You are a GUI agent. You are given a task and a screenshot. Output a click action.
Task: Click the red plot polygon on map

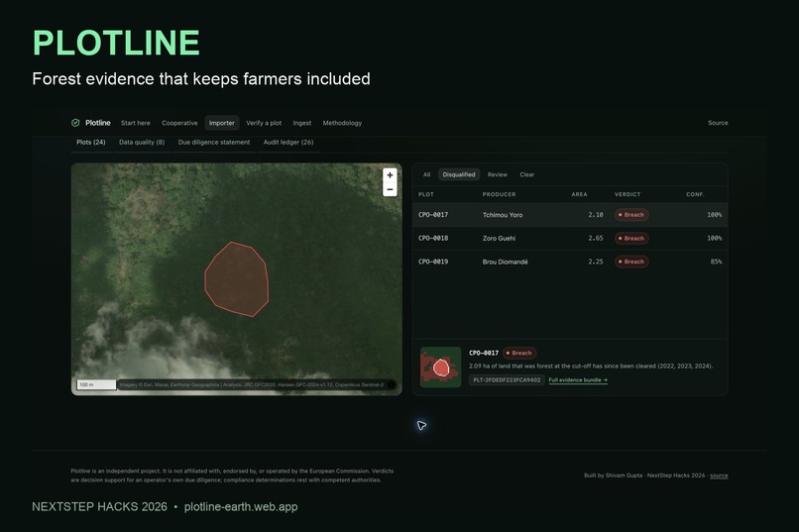coord(237,279)
